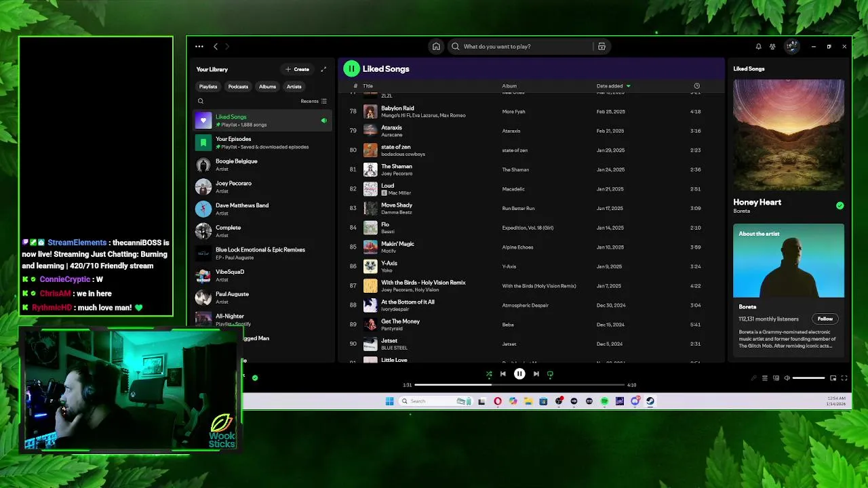Open File Explorer from the taskbar
Screen dimensions: 868x488
coord(528,401)
